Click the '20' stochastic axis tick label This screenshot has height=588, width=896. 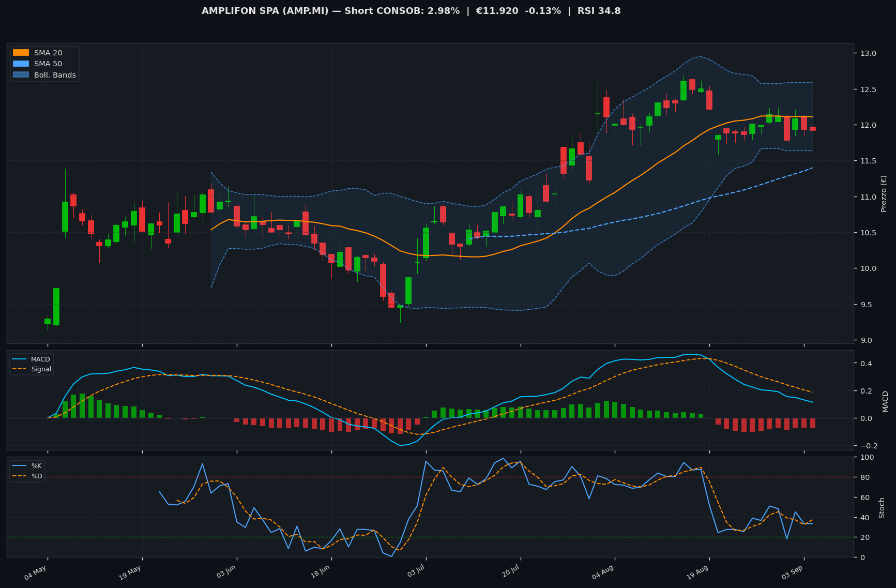pyautogui.click(x=864, y=537)
